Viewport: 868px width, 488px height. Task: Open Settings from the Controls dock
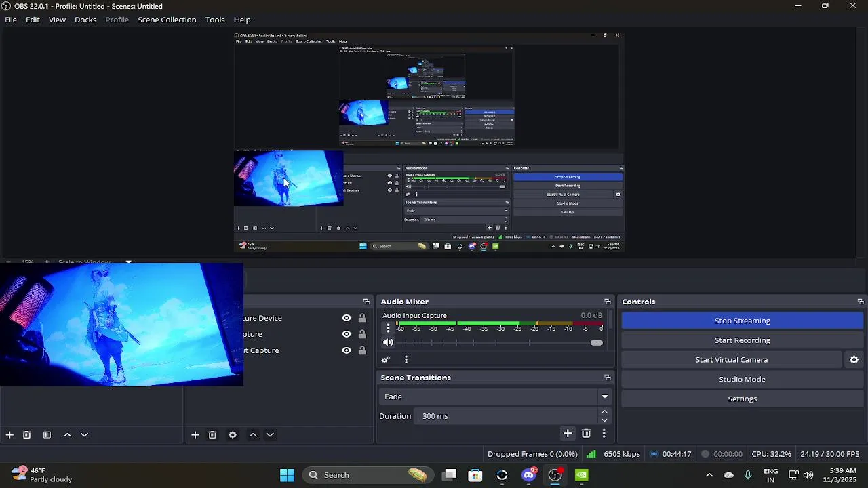point(743,399)
